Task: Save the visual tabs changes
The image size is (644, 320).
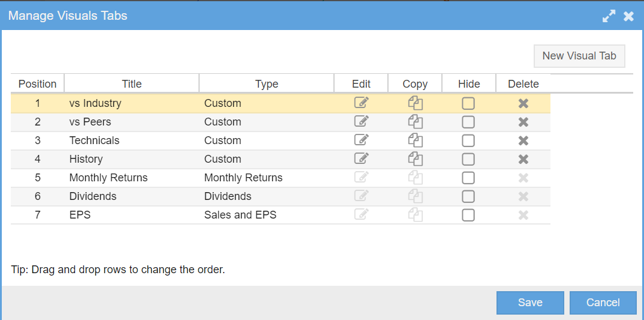Action: [x=530, y=303]
